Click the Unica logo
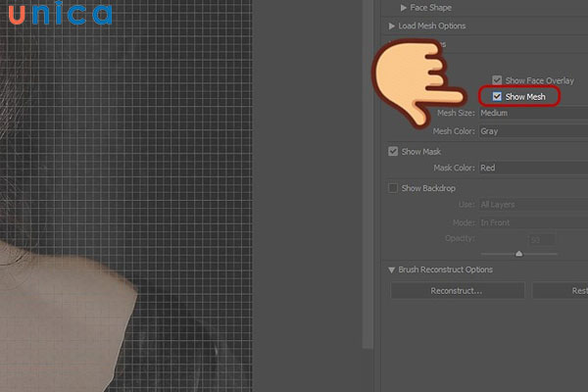 tap(57, 15)
